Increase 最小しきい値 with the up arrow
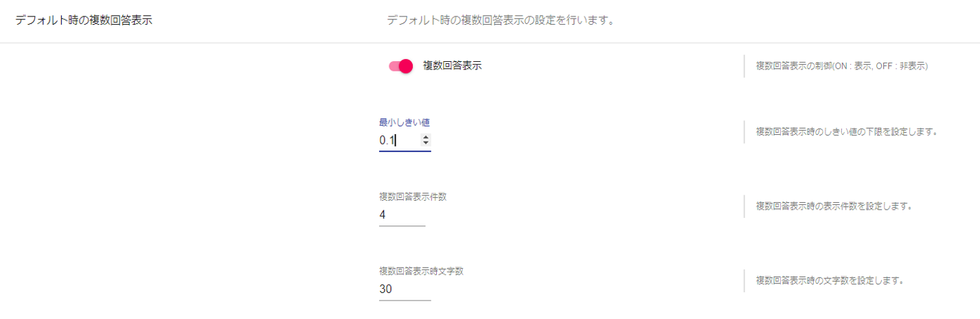 (426, 137)
